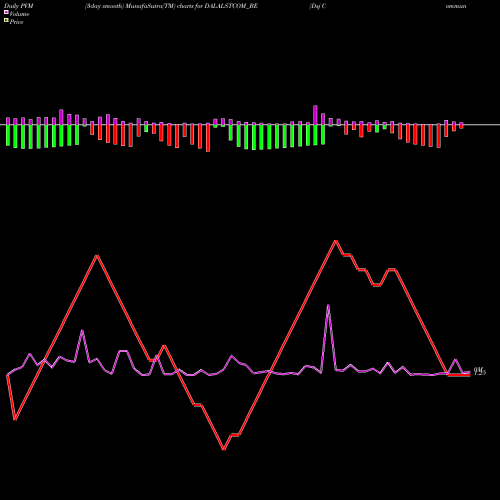Select the 'Price' legend label
This screenshot has width=500, height=500.
(x=16, y=22)
